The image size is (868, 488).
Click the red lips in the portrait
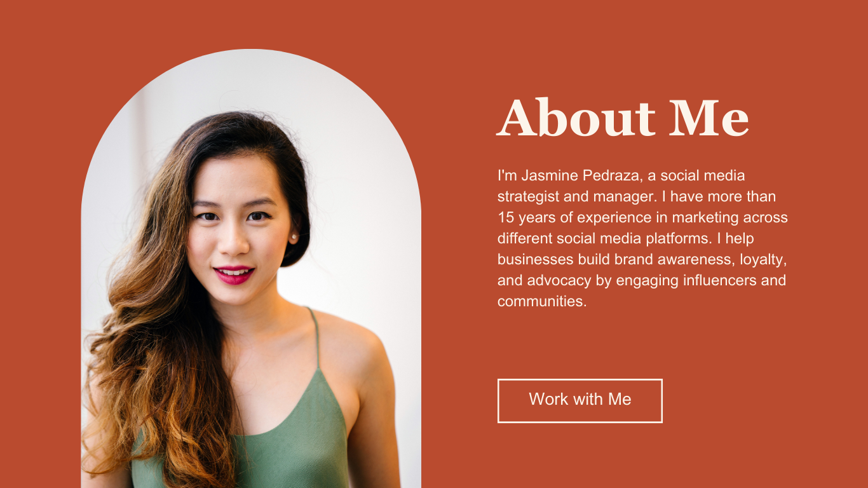click(x=234, y=275)
